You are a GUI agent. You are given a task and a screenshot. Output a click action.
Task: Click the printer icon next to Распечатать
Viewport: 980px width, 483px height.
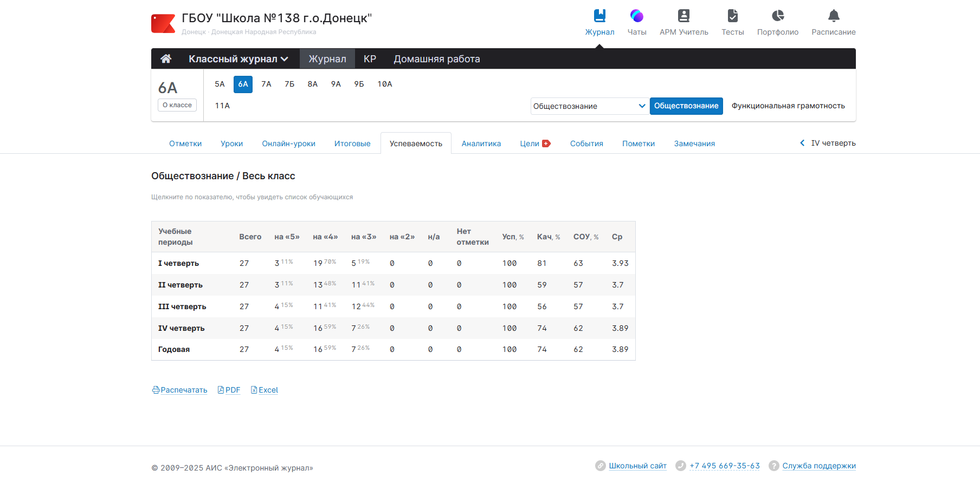click(156, 390)
